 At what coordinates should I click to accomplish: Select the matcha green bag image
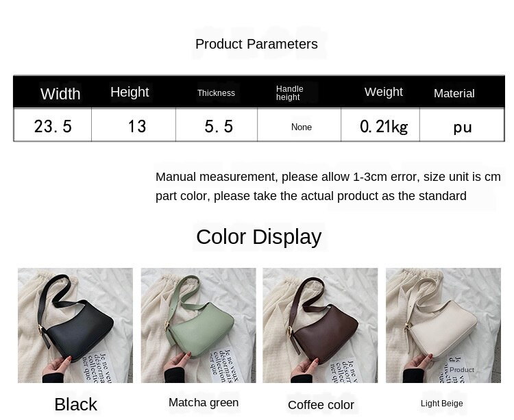(198, 325)
